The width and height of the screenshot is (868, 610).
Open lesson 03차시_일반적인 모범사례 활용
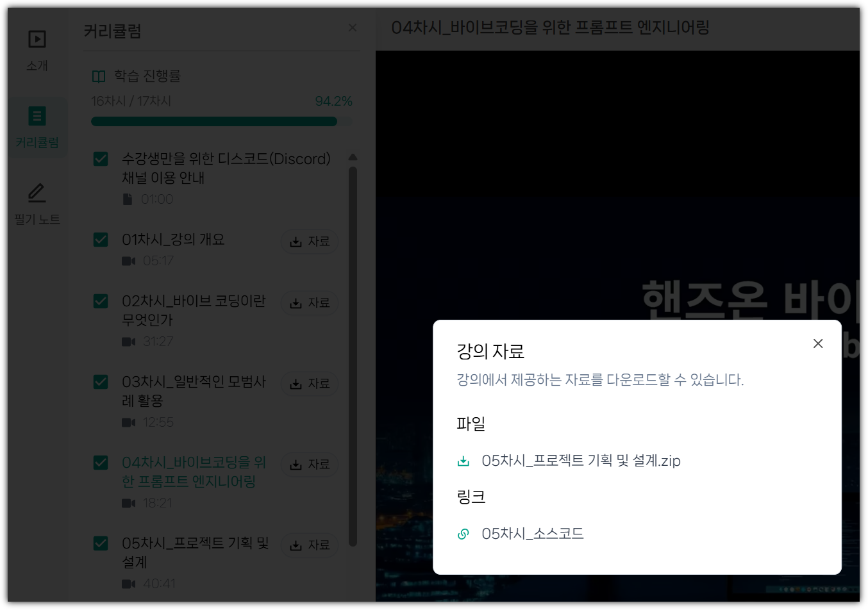[x=194, y=391]
